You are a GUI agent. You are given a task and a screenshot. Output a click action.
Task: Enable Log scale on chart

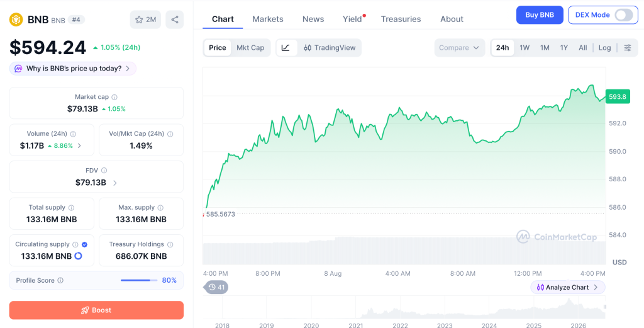coord(604,48)
